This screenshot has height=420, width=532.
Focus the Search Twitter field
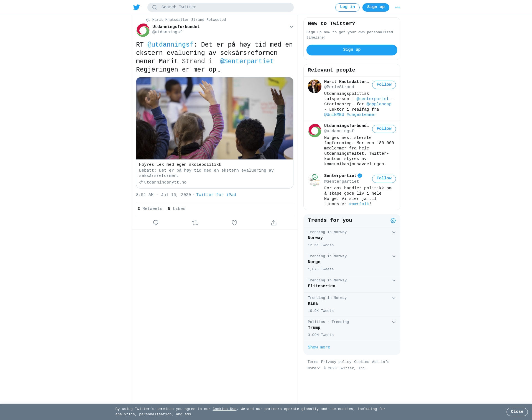point(220,7)
